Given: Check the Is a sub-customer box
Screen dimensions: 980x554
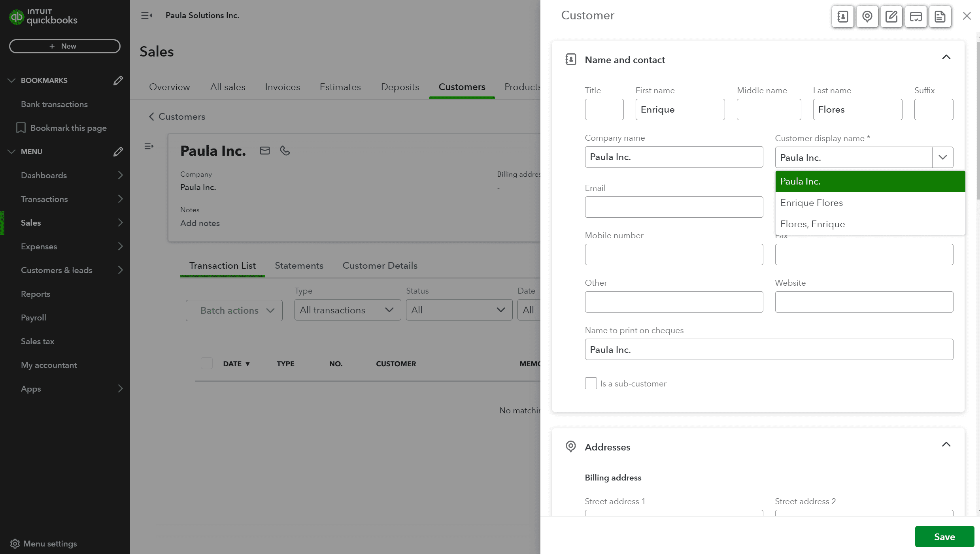Looking at the screenshot, I should pyautogui.click(x=591, y=383).
